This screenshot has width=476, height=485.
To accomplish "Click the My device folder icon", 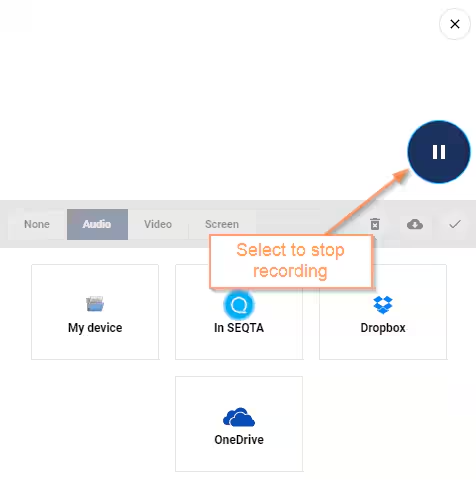I will 95,304.
